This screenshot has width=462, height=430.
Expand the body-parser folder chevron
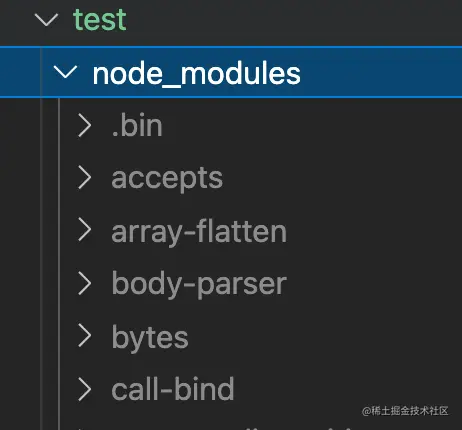pyautogui.click(x=85, y=283)
